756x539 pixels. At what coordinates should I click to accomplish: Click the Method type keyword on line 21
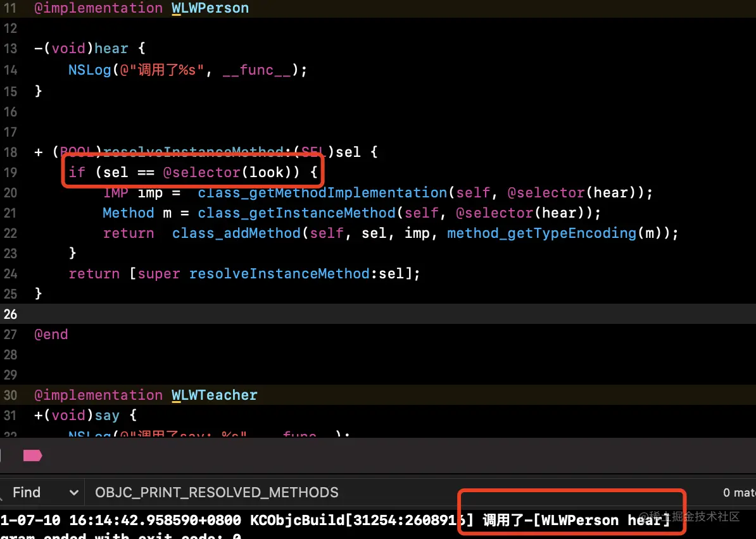coord(129,213)
